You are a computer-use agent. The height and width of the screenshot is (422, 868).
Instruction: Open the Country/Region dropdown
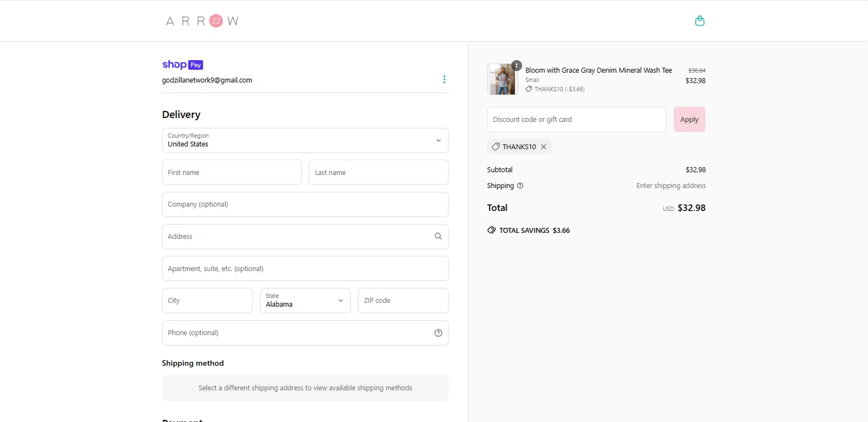305,140
